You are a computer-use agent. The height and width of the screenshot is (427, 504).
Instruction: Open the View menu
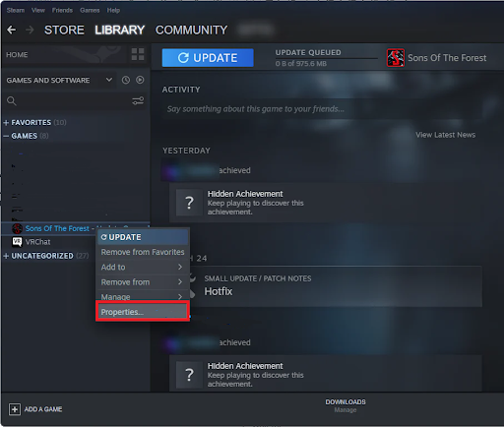[38, 10]
